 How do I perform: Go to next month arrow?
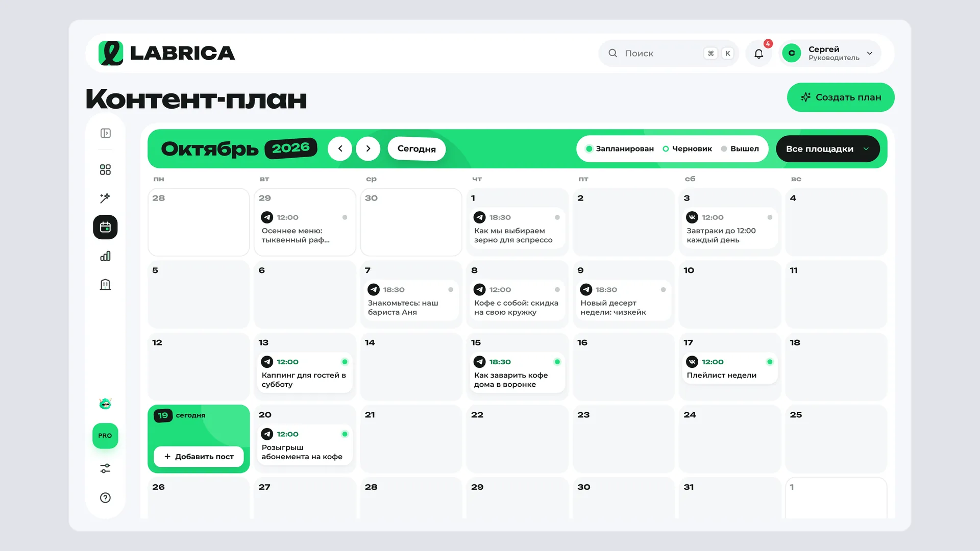click(368, 149)
